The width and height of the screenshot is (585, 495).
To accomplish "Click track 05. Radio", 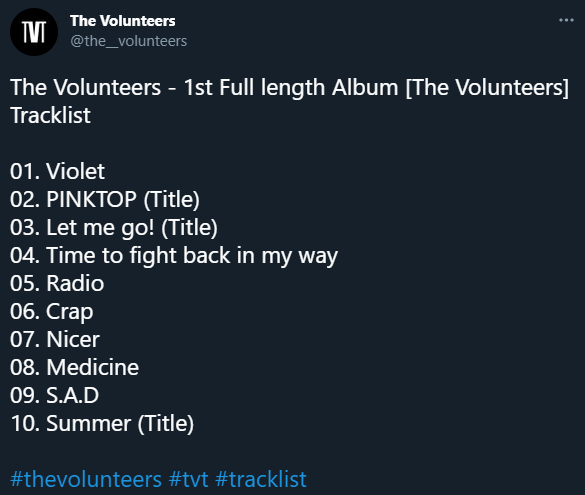I will [x=57, y=283].
